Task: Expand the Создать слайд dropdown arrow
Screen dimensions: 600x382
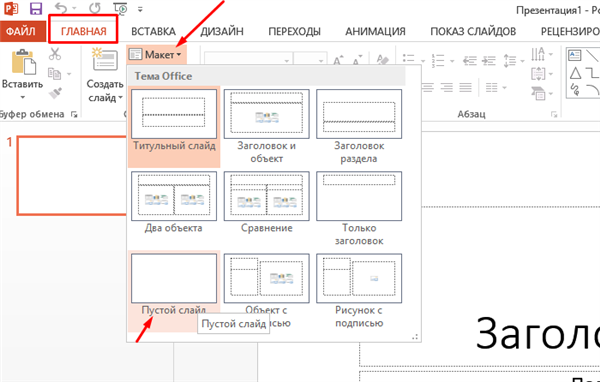Action: coord(120,98)
